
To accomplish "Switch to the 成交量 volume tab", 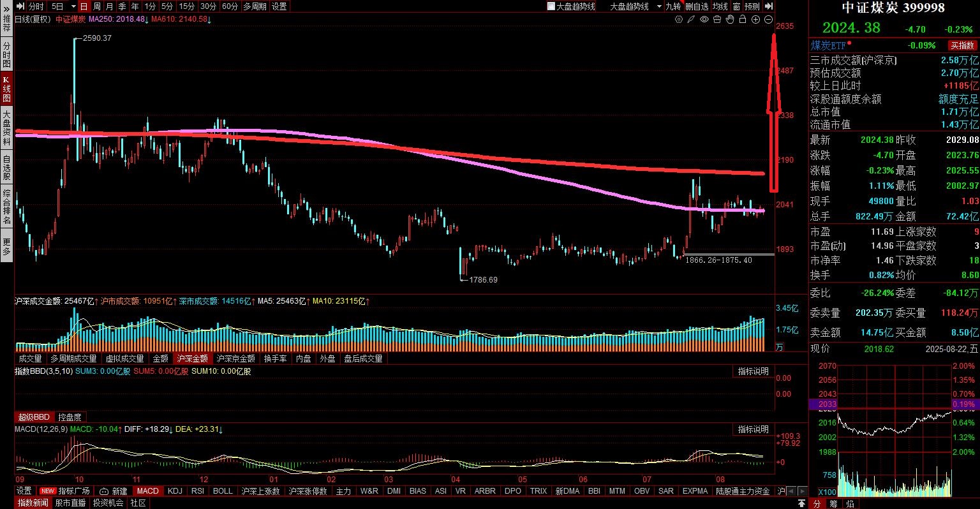I will tap(30, 358).
